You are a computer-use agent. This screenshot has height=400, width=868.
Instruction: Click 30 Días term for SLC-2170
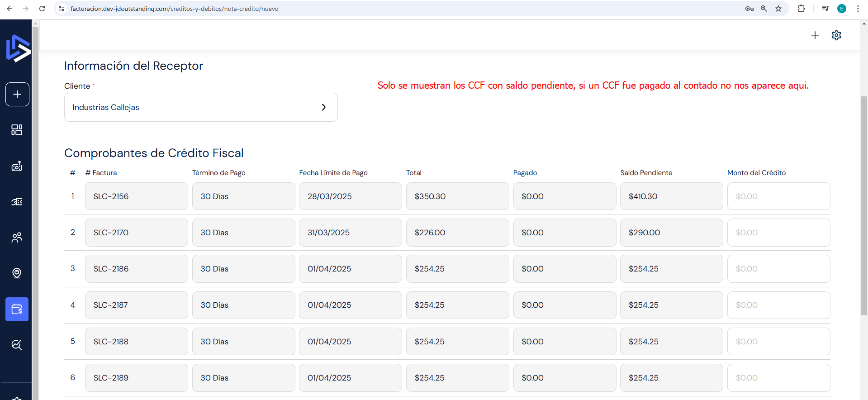243,233
